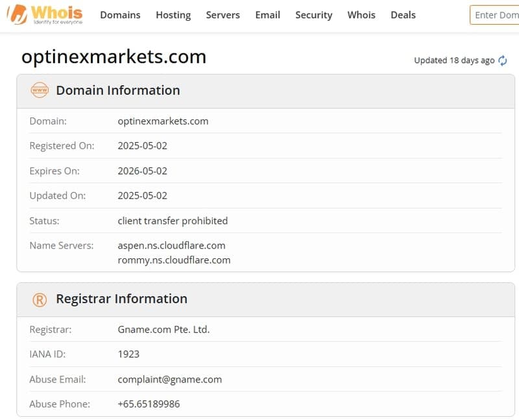Click the Registrar Information R icon
Screen dimensions: 519x420
(40, 299)
